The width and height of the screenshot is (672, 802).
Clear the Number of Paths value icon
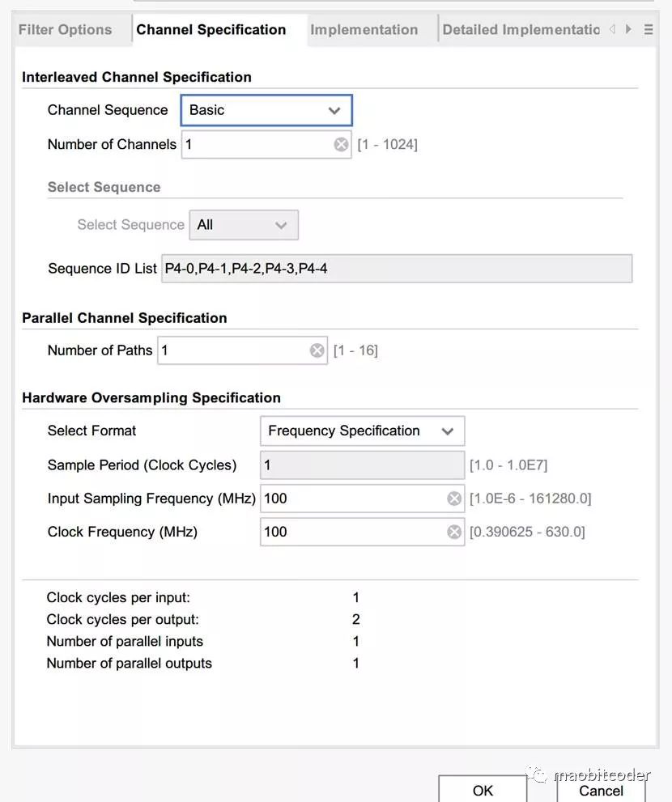click(317, 350)
